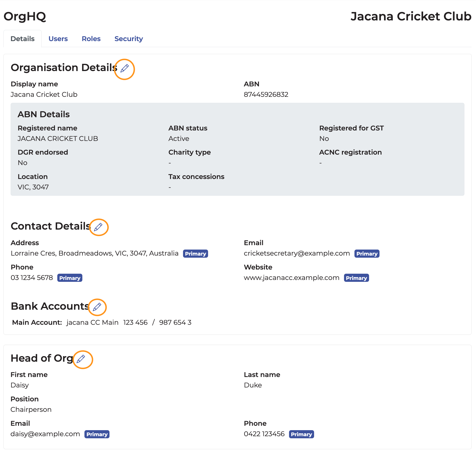Viewport: 476px width, 455px height.
Task: Click Primary badge next to address
Action: click(195, 254)
